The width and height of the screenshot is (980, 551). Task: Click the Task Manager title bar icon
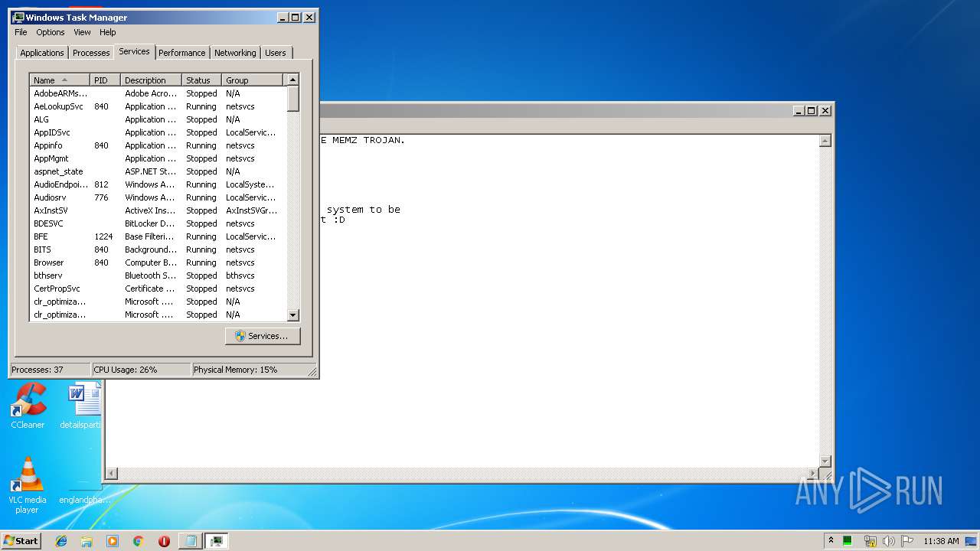pyautogui.click(x=18, y=17)
